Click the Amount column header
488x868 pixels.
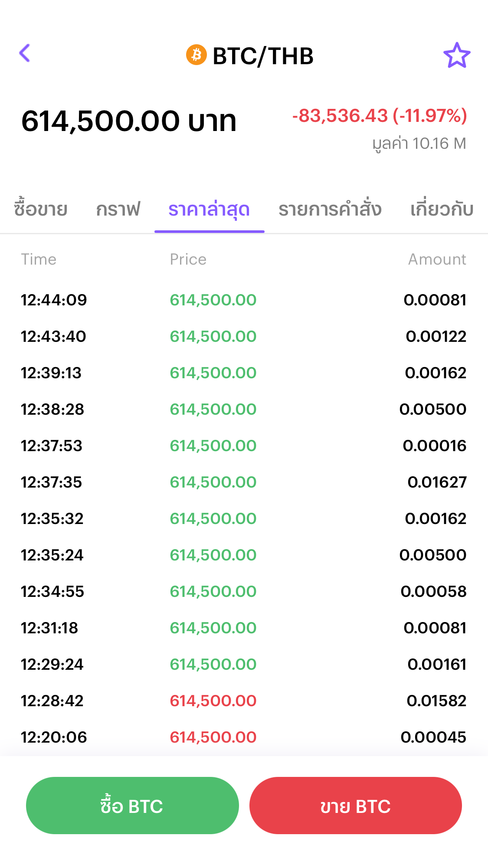(437, 259)
